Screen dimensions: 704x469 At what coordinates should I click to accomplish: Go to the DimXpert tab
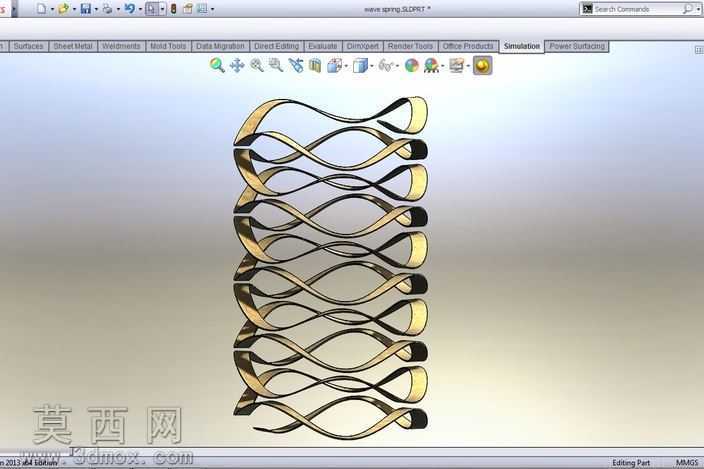tap(363, 46)
